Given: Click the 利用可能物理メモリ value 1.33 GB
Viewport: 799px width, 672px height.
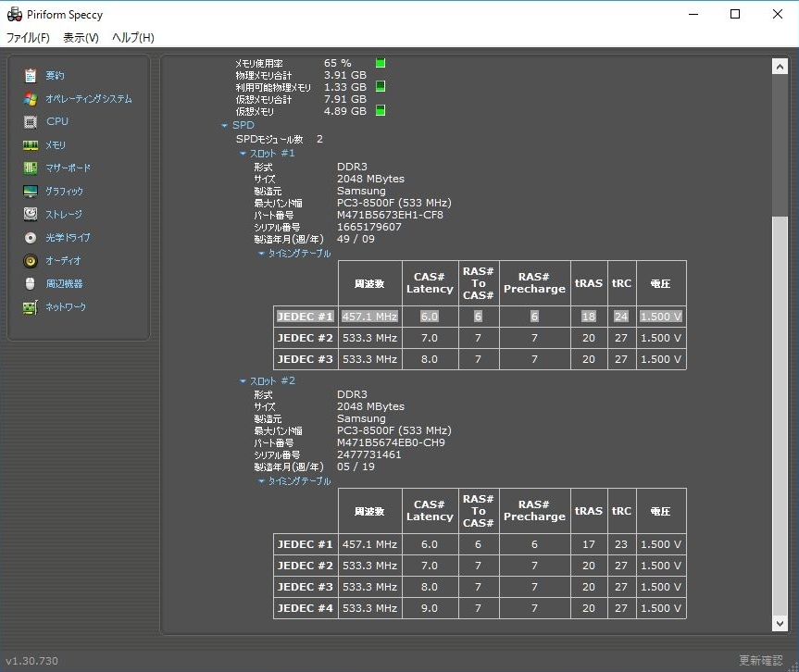Looking at the screenshot, I should pos(345,87).
